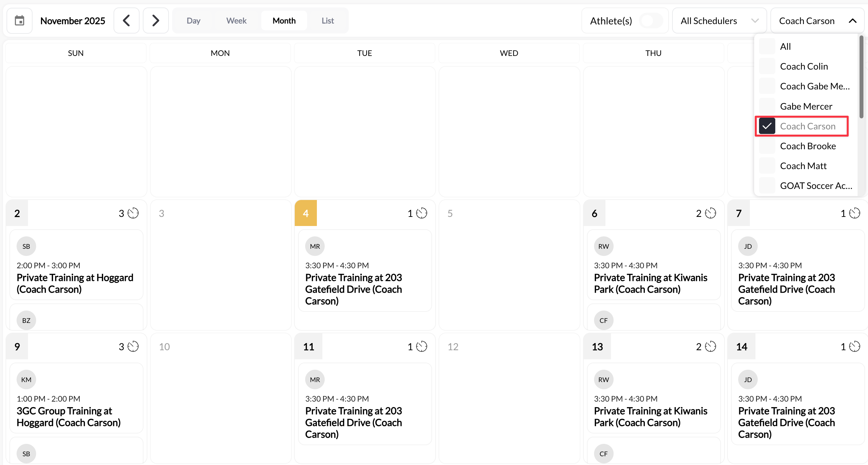Viewport: 868px width, 465px height.
Task: Toggle the Athlete(s) switch
Action: 651,21
